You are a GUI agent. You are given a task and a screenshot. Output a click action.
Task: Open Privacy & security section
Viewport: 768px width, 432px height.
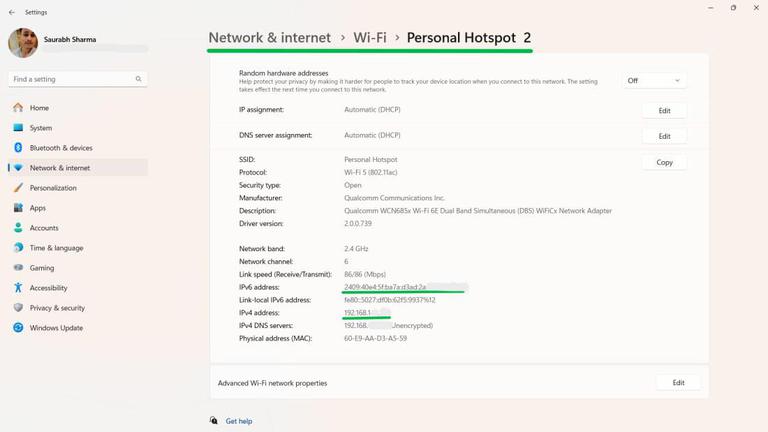pos(57,308)
